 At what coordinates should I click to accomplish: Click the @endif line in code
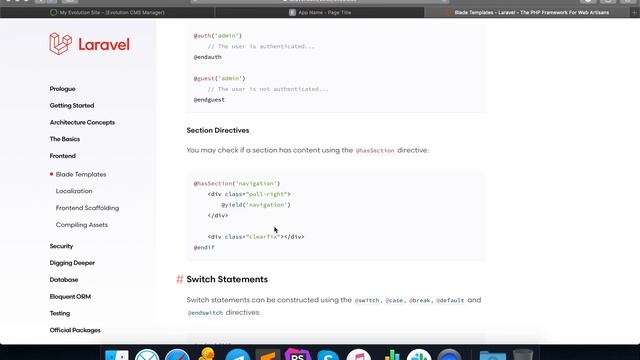204,247
